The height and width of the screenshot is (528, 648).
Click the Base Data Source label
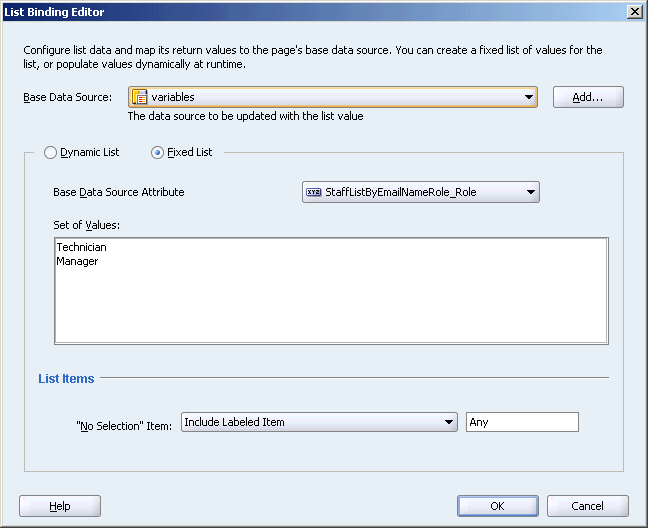tap(67, 97)
